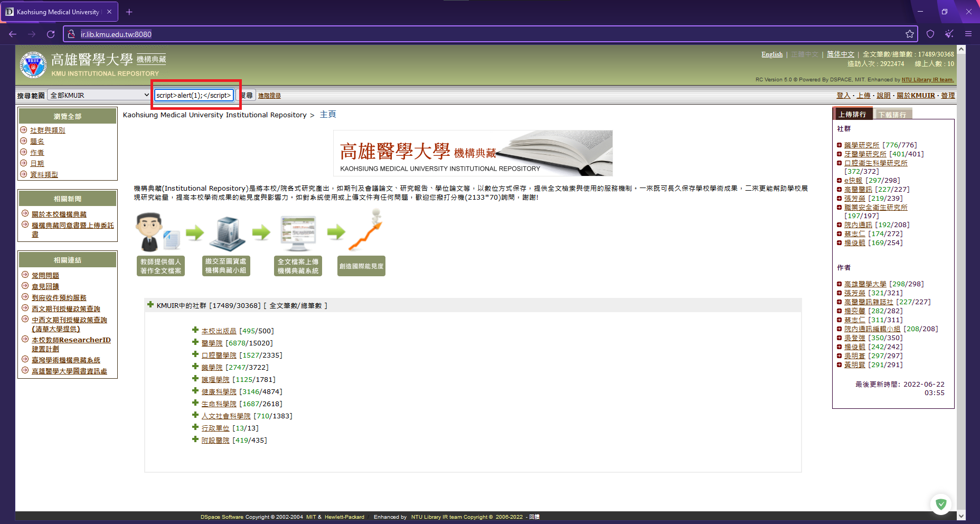
Task: Open the 高雄醫學大學圖書資訊處 link
Action: [69, 371]
